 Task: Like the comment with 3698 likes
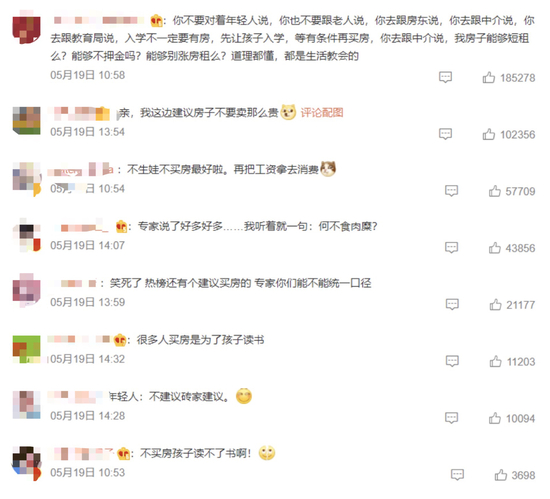click(x=501, y=475)
